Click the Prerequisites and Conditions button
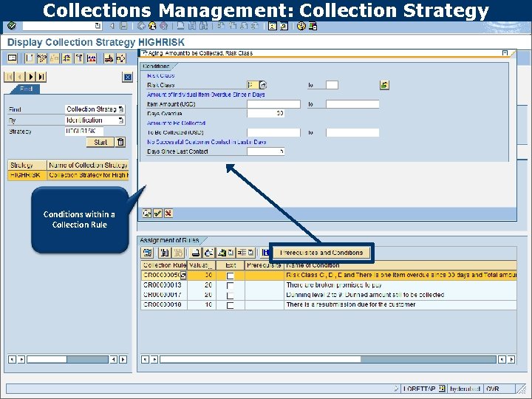 (x=321, y=253)
